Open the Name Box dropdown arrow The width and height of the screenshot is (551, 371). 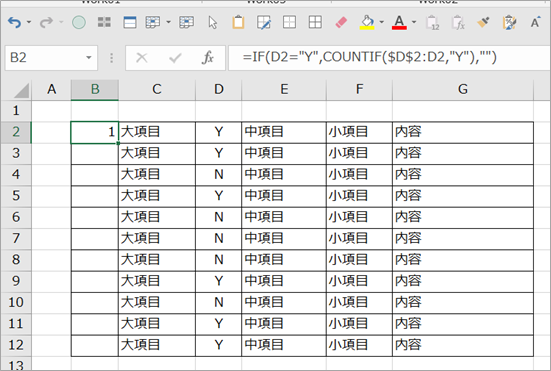(89, 58)
